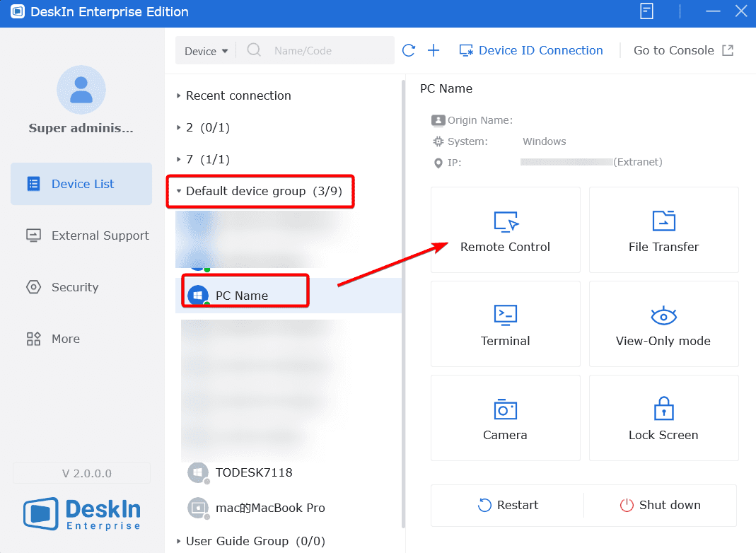The width and height of the screenshot is (756, 553).
Task: Start Remote Control session
Action: coord(505,230)
